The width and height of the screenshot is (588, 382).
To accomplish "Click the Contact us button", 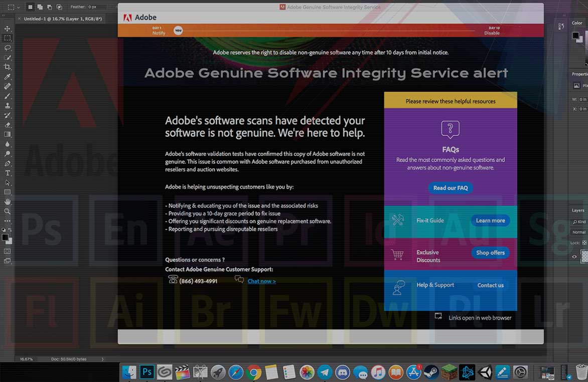I will 490,285.
